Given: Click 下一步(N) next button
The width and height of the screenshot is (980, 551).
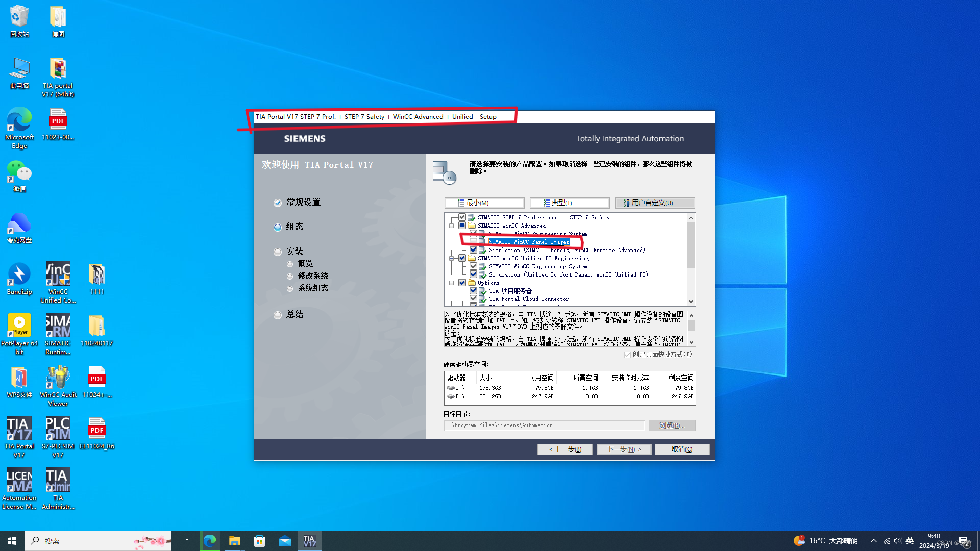Looking at the screenshot, I should [624, 449].
